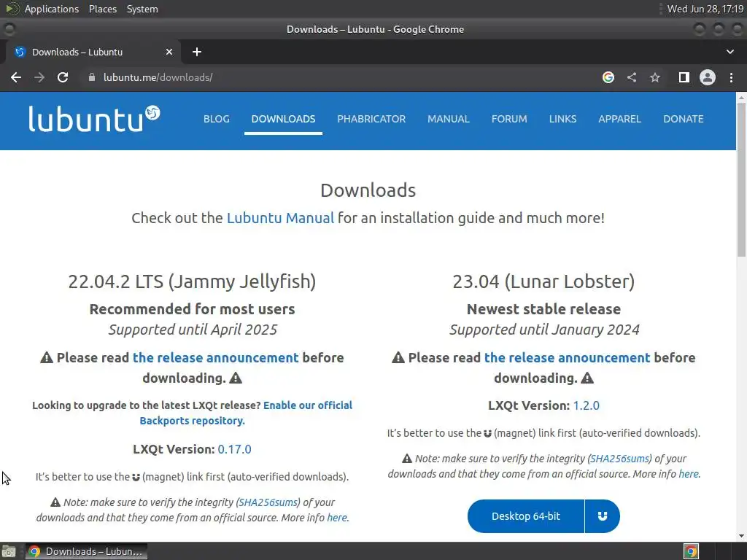Screen dimensions: 747x560
Task: Follow the Lubuntu Manual link
Action: [x=280, y=218]
